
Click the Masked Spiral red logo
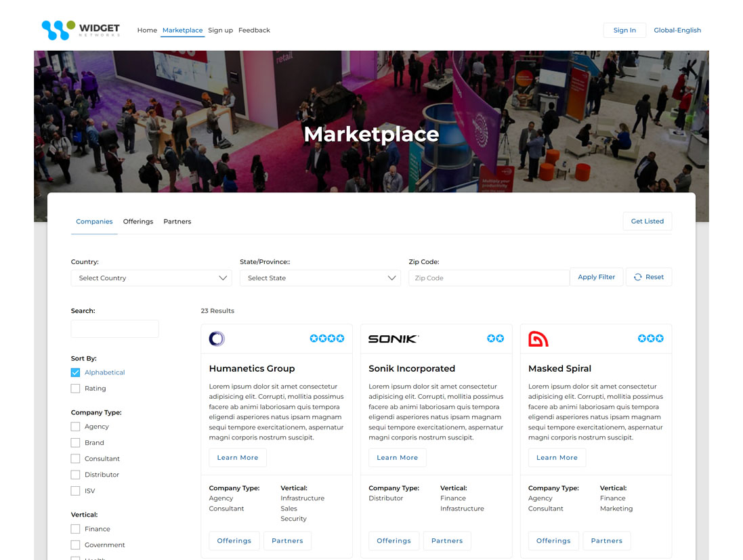click(x=537, y=338)
